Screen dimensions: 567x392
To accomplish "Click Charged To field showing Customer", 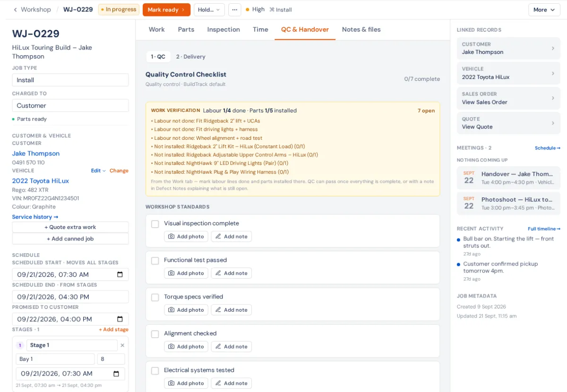I will [70, 105].
